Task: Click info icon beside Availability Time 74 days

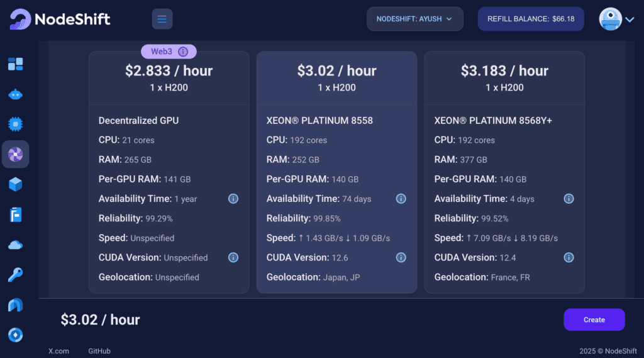Action: (401, 199)
